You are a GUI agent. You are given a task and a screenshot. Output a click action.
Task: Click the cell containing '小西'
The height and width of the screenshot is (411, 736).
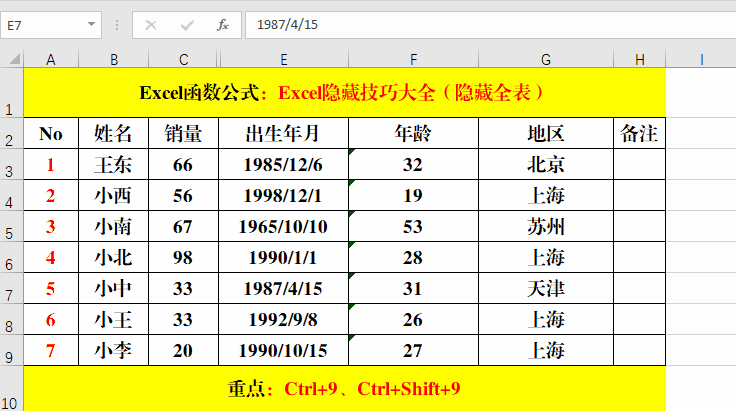click(x=114, y=195)
